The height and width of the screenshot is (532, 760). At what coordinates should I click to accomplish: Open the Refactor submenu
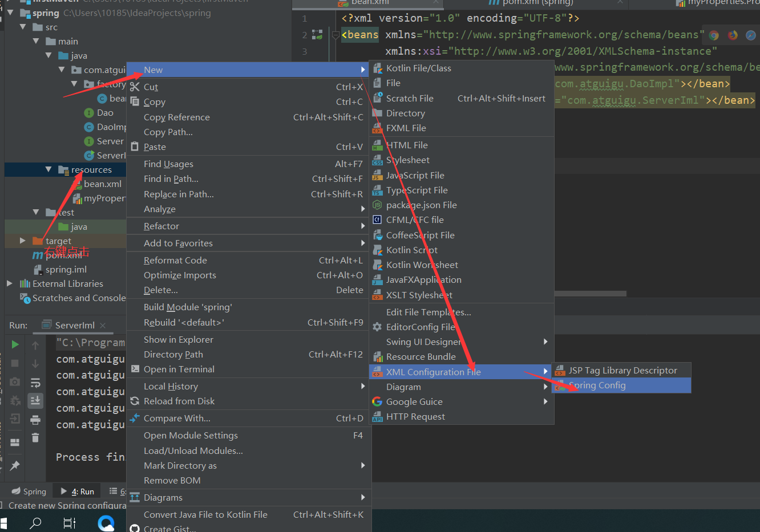pos(161,226)
